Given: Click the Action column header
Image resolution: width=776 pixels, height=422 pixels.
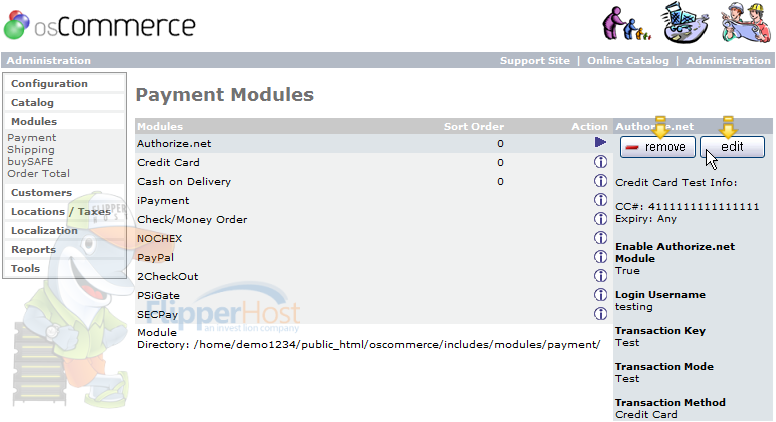Looking at the screenshot, I should 589,126.
